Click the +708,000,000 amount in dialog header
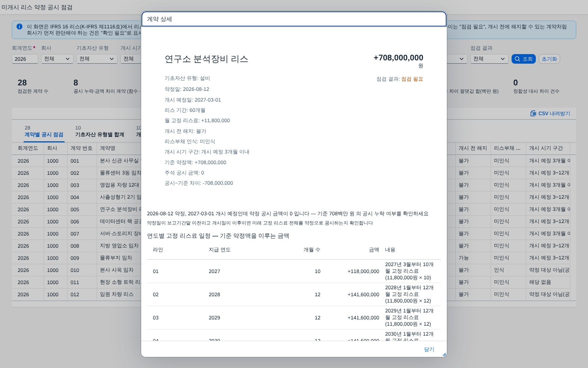 [398, 58]
